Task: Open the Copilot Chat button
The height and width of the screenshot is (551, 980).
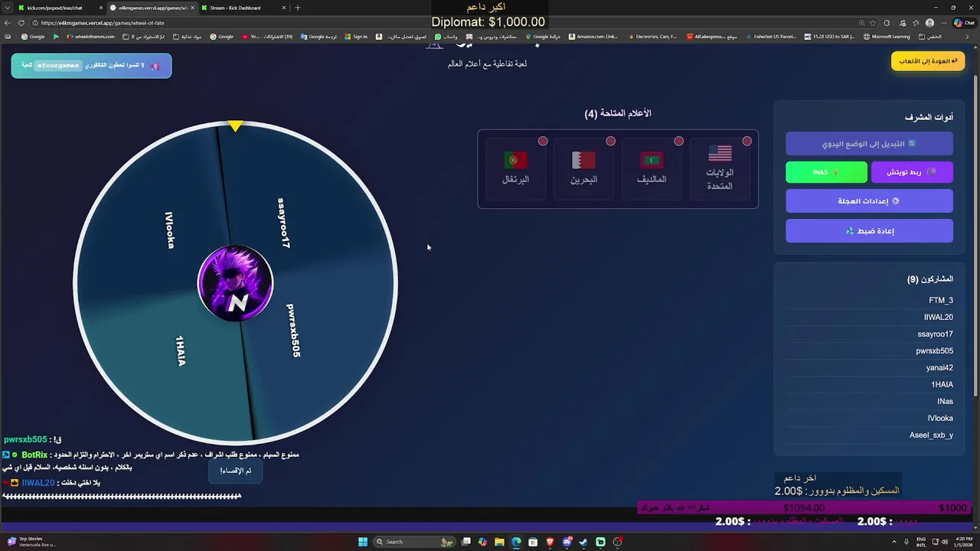Action: [963, 23]
